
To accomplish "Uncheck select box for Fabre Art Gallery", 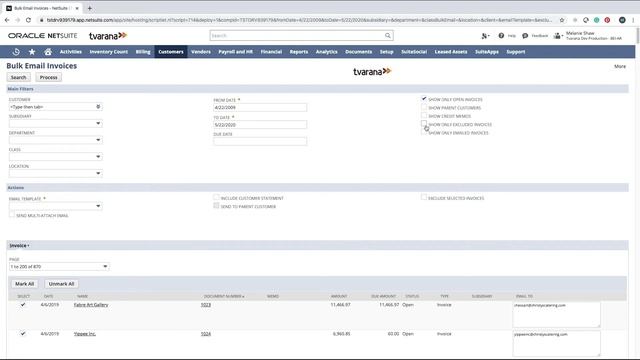I will [x=23, y=304].
